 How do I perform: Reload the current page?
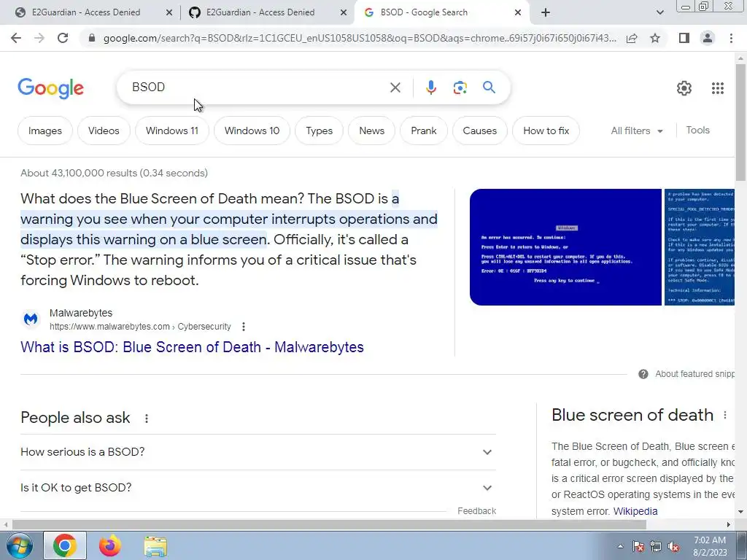63,38
